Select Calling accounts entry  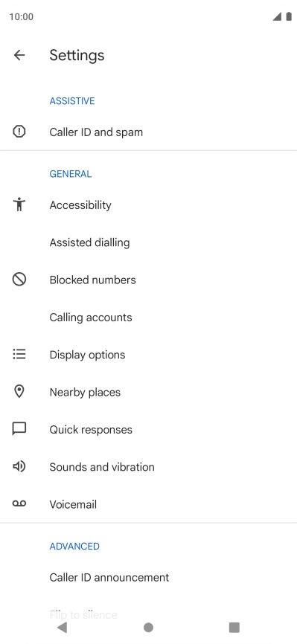(x=149, y=317)
